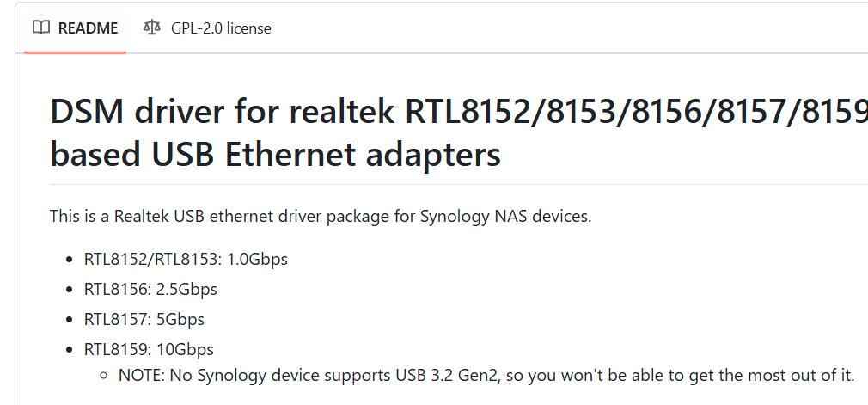Viewport: 868px width, 405px height.
Task: Click the bullet before RTL8159
Action: pyautogui.click(x=70, y=350)
